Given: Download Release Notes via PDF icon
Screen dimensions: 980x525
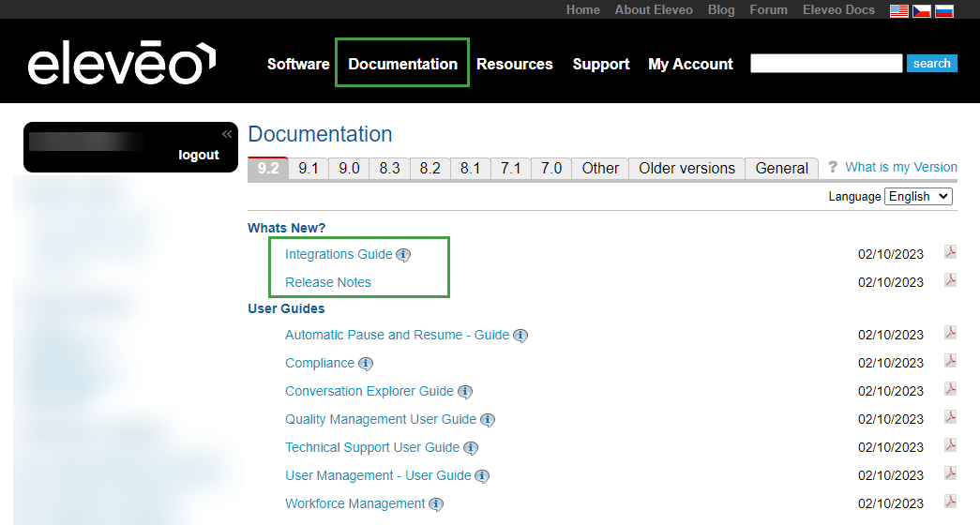Looking at the screenshot, I should click(950, 280).
